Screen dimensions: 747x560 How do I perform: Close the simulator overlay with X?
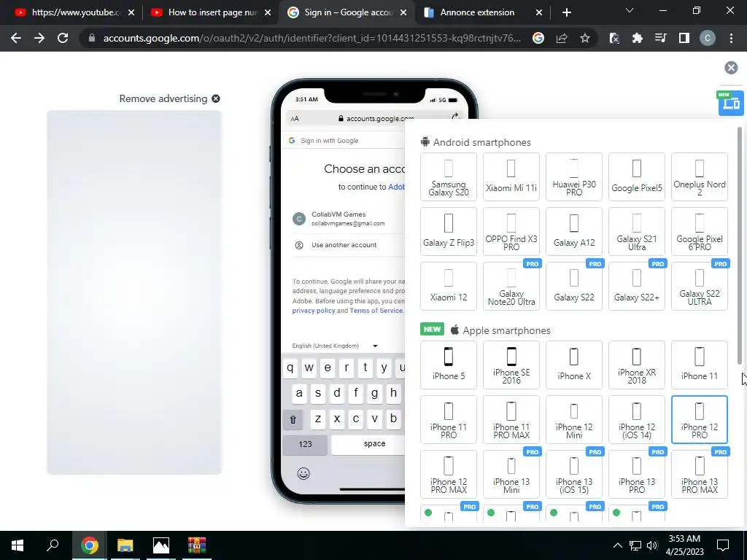click(x=731, y=68)
